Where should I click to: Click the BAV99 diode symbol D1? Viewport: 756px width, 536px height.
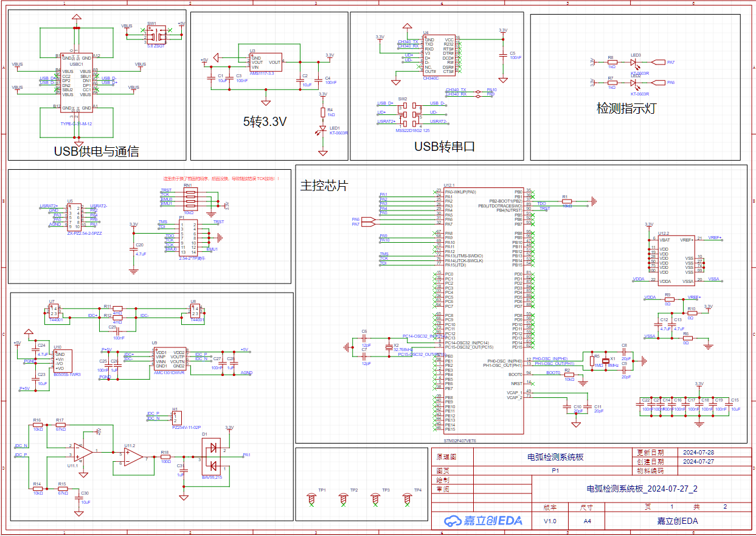(x=212, y=456)
